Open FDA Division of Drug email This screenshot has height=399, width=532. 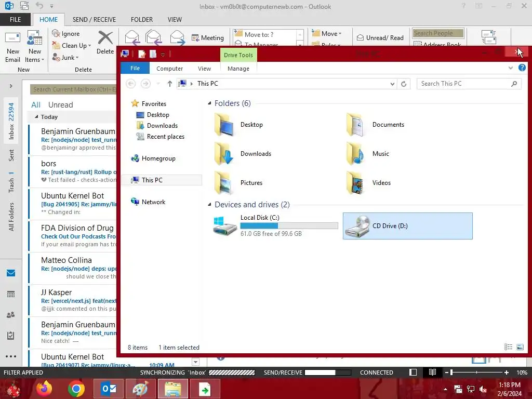[x=73, y=236]
